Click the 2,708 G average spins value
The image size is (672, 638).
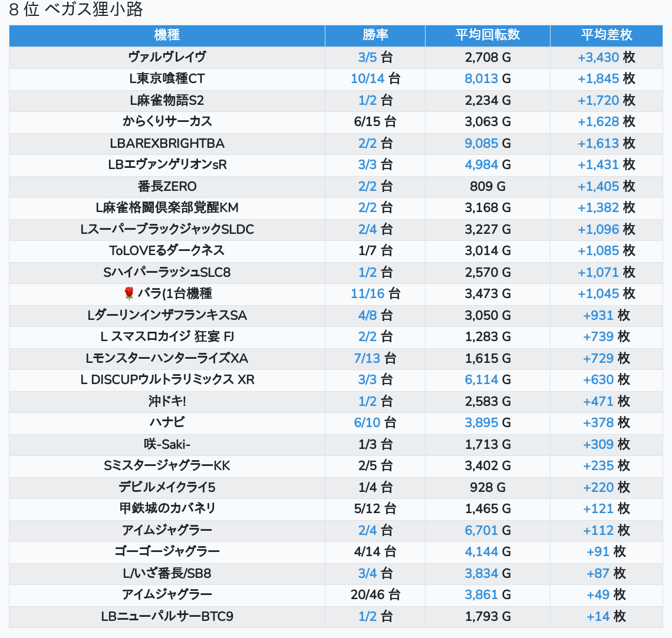tap(487, 57)
